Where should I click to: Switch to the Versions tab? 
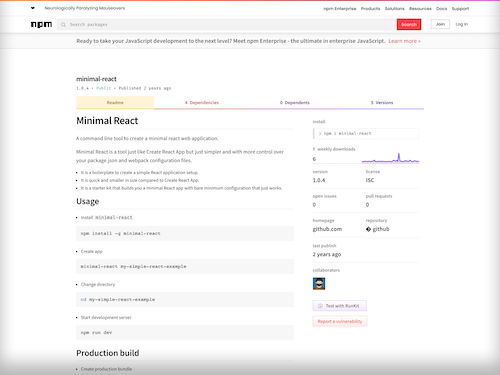click(382, 103)
